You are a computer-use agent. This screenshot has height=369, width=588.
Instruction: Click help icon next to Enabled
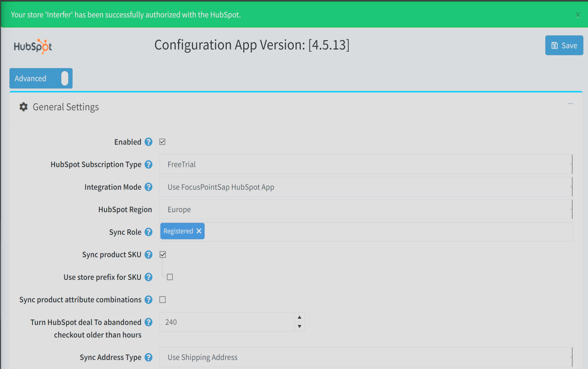click(x=148, y=142)
